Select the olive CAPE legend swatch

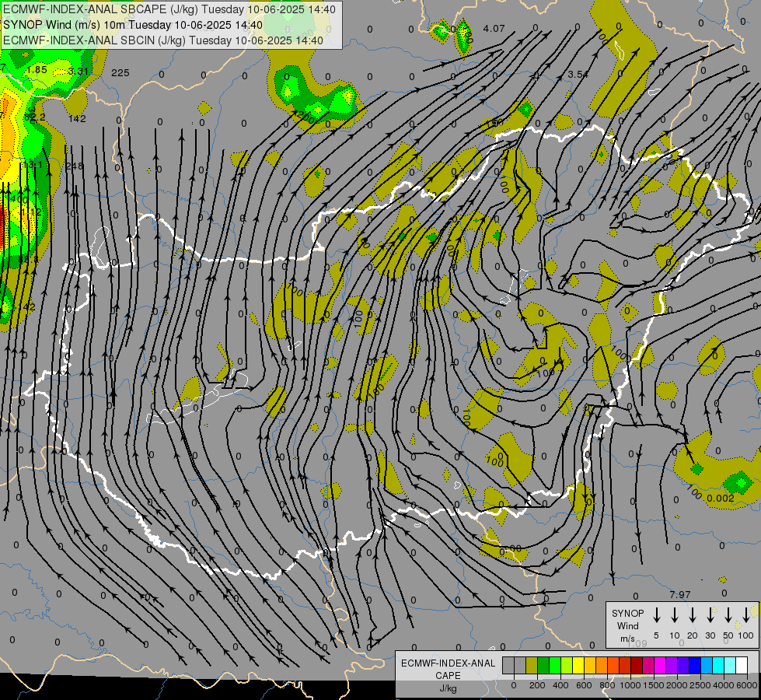point(532,665)
